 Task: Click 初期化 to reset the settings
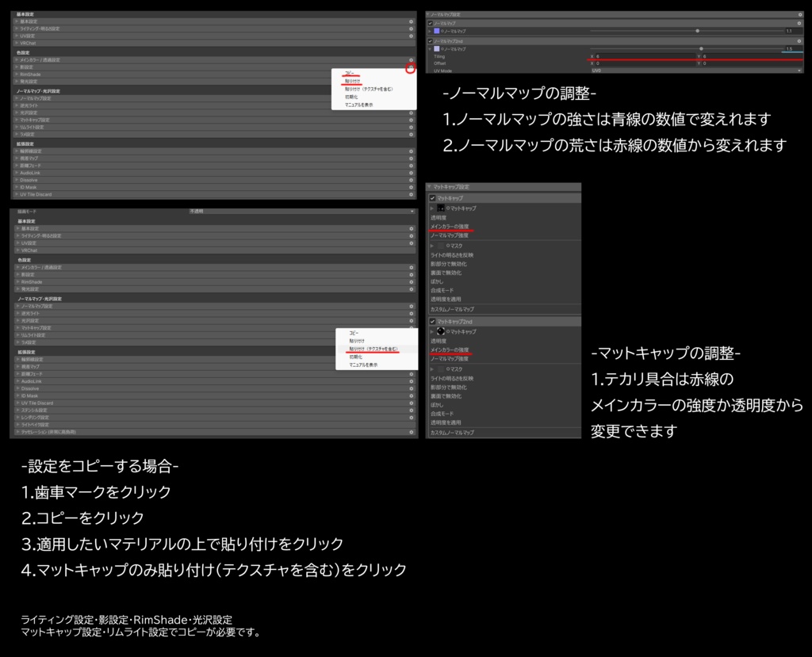click(x=351, y=96)
